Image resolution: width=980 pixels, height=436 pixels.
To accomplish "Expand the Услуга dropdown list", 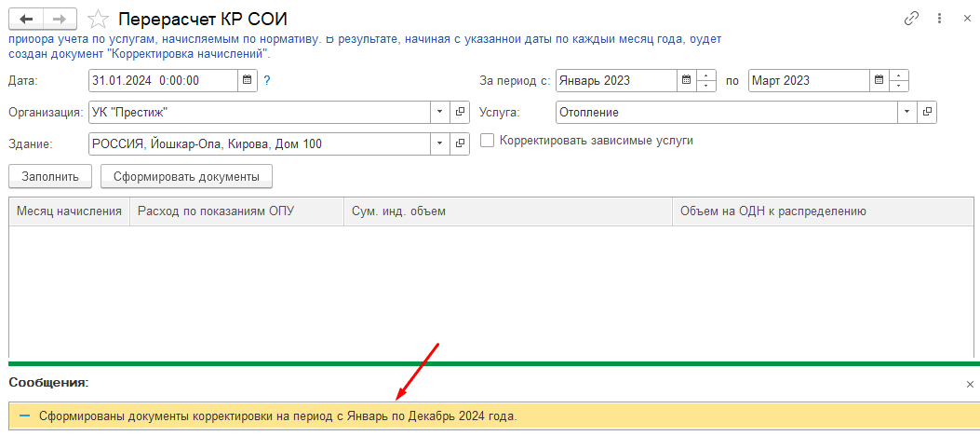I will (x=906, y=113).
